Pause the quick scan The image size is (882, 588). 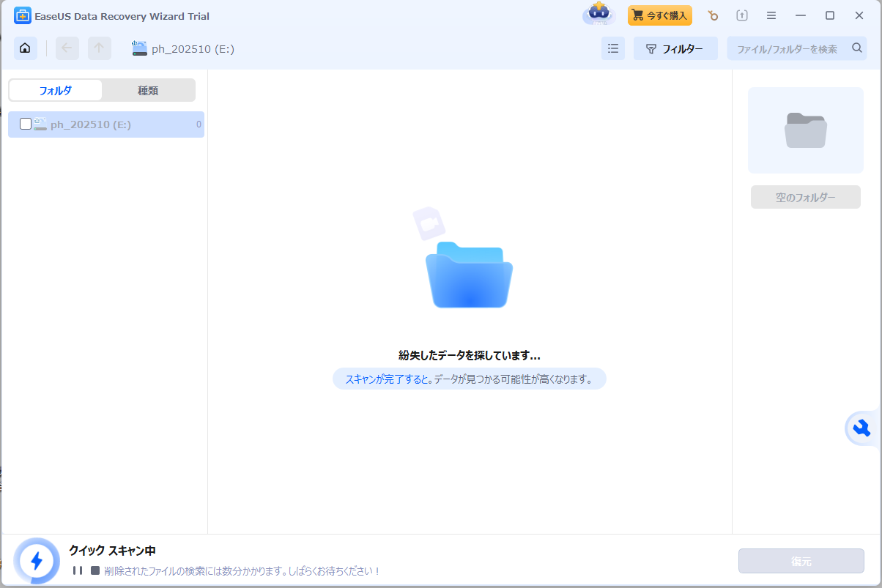pos(77,569)
